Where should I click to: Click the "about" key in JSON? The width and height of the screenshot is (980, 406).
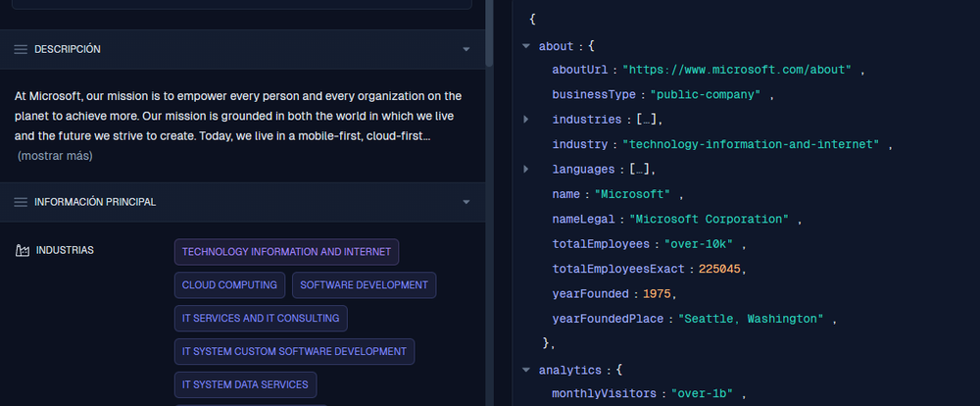[556, 46]
